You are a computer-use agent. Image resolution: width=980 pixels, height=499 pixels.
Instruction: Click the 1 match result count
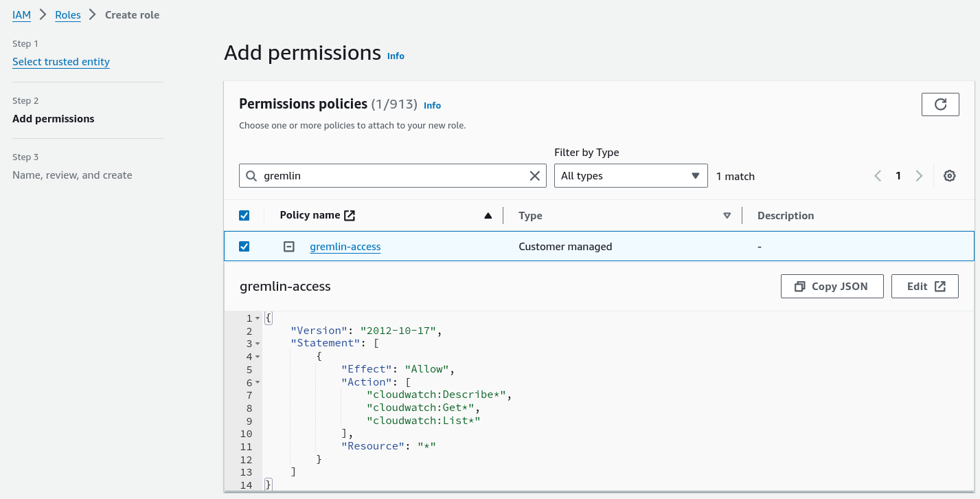735,177
